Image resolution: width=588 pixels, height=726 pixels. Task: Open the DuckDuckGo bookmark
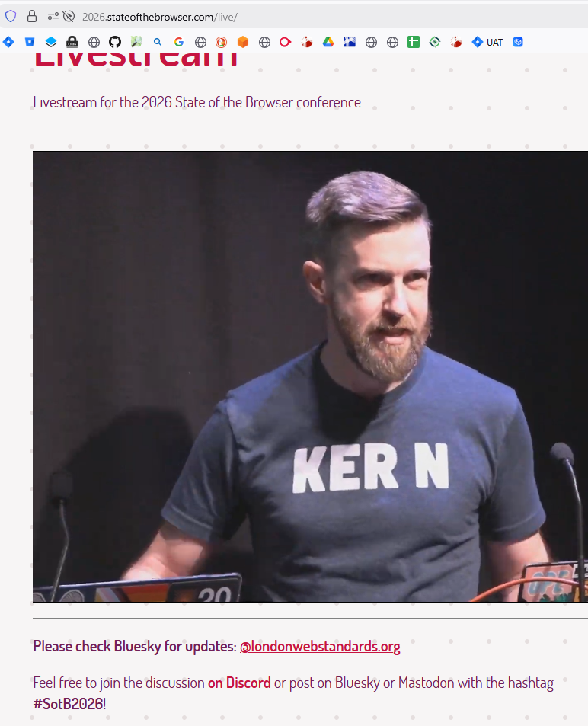[222, 42]
